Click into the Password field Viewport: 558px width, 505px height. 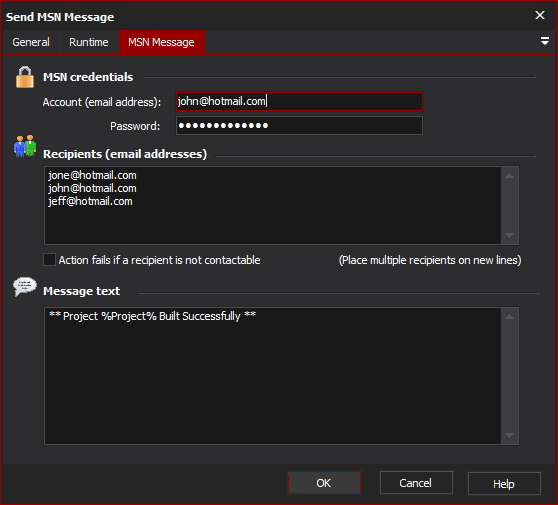point(299,125)
